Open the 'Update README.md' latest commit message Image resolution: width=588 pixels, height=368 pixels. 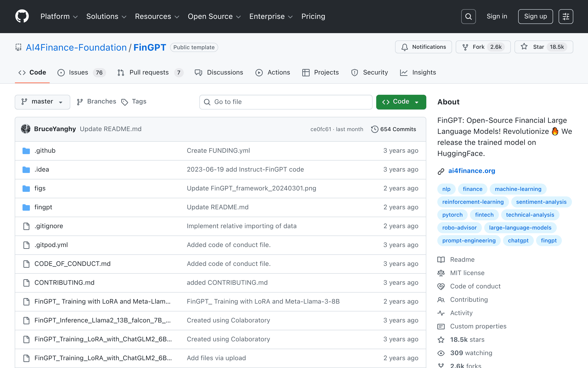(110, 129)
